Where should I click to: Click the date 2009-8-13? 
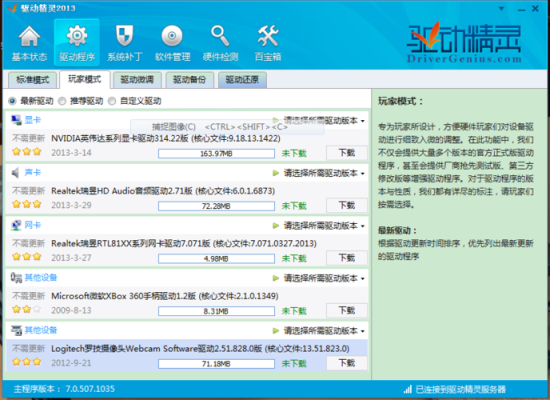click(x=71, y=311)
